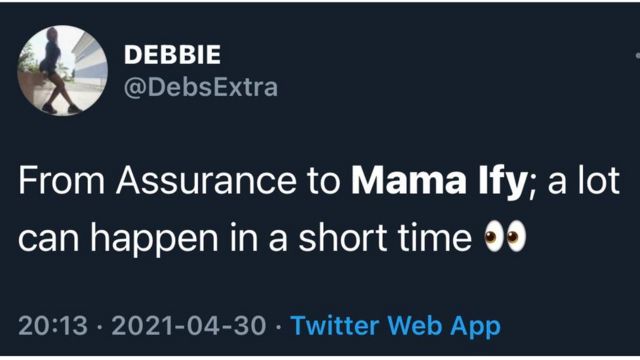
Task: Click the eyes emoji in tweet
Action: pyautogui.click(x=505, y=236)
